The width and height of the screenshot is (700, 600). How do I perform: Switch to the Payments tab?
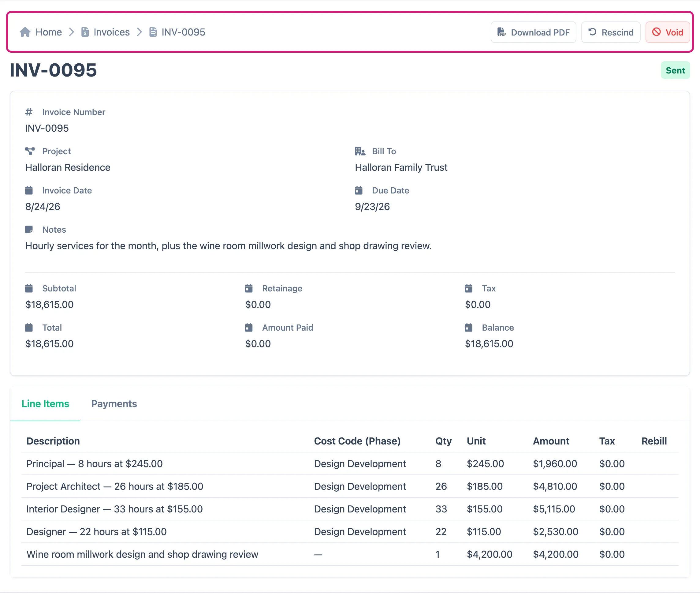click(114, 403)
